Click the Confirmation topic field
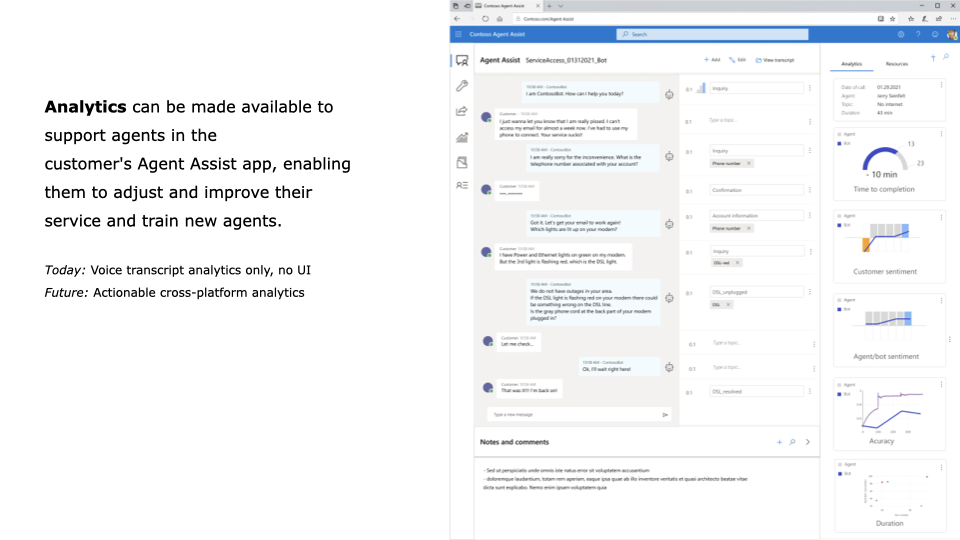This screenshot has width=960, height=540. tap(757, 190)
